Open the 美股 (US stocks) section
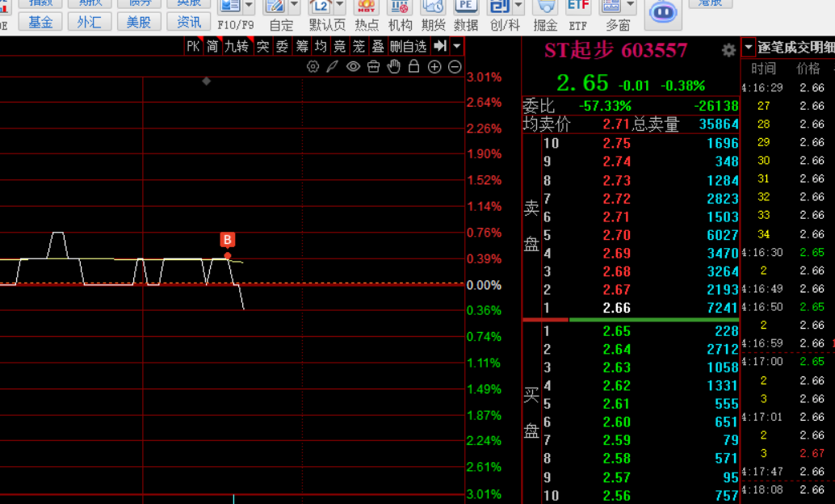This screenshot has height=504, width=835. pos(139,22)
